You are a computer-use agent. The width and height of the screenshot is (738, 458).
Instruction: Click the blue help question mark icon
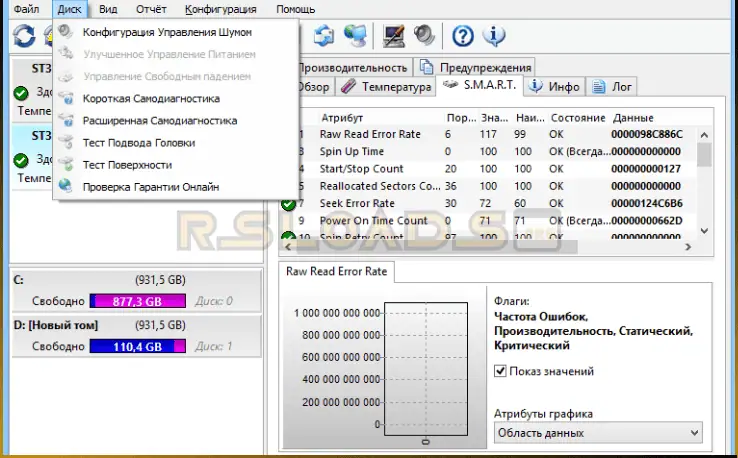coord(462,36)
